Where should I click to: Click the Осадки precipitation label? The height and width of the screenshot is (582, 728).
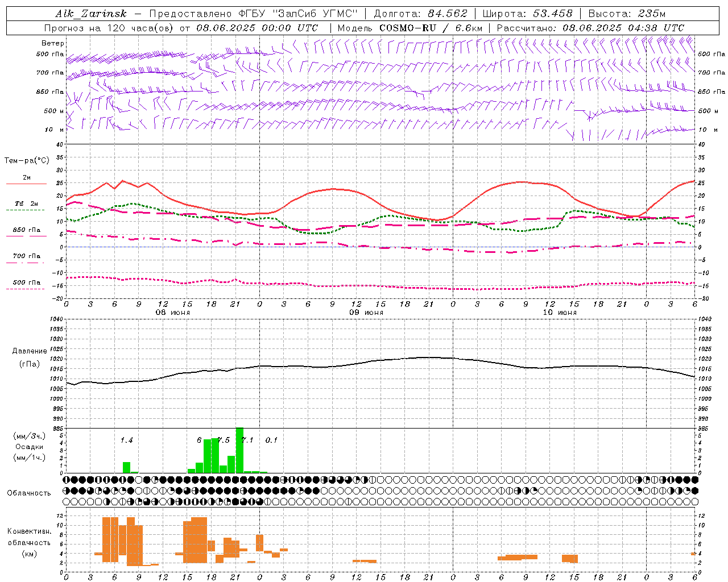point(30,447)
